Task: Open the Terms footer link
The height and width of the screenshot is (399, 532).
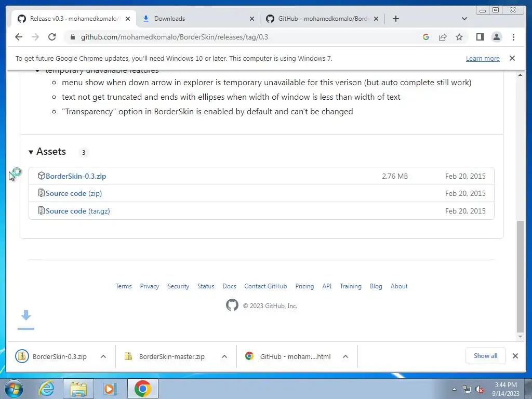Action: tap(124, 286)
